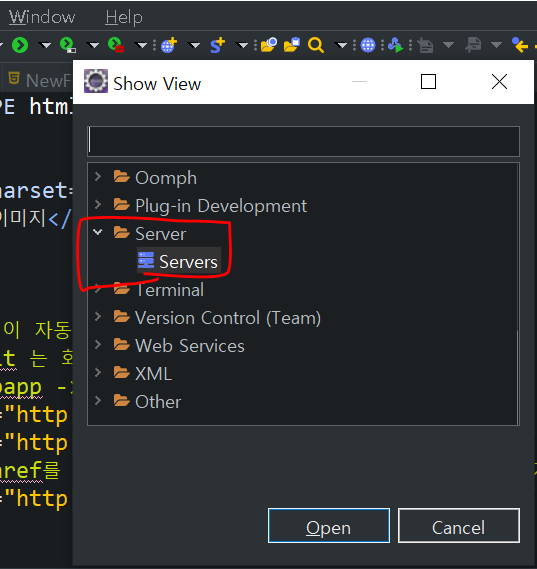Viewport: 537px width, 569px height.
Task: Click the Other folder icon
Action: click(122, 400)
